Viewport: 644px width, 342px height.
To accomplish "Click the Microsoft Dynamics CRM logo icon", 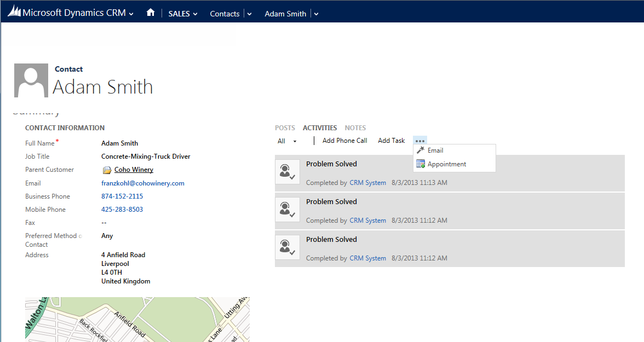I will click(14, 11).
